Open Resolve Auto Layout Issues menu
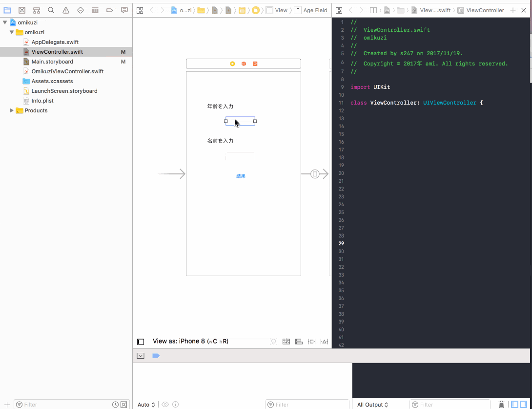Viewport: 532px width, 409px height. click(325, 342)
